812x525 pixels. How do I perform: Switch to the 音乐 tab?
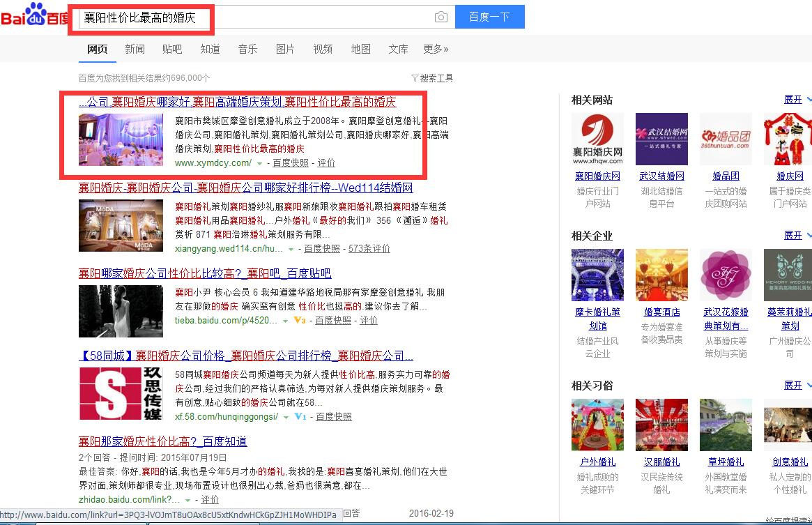247,49
